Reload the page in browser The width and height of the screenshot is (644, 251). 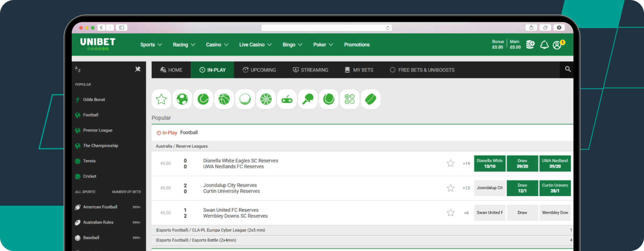click(388, 28)
